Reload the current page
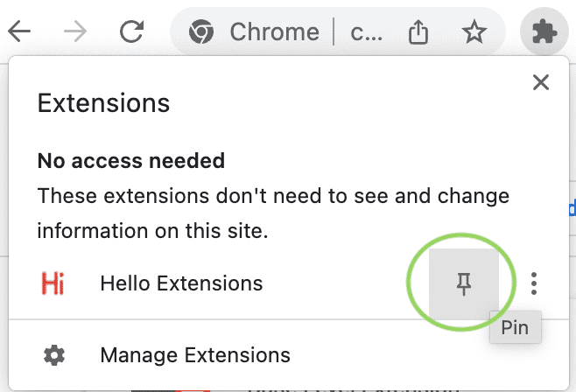Image resolution: width=576 pixels, height=392 pixels. tap(131, 32)
